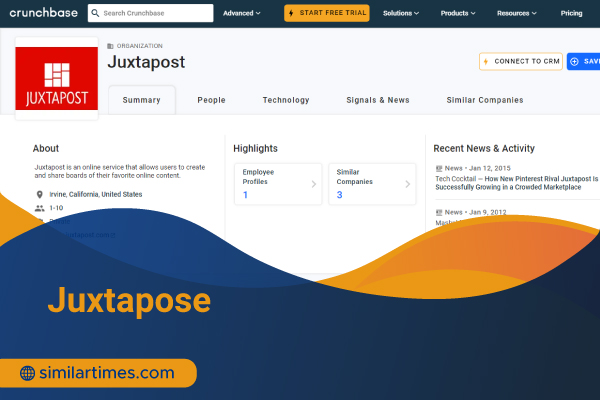Expand the Products menu
Viewport: 600px width, 400px height.
[x=458, y=13]
